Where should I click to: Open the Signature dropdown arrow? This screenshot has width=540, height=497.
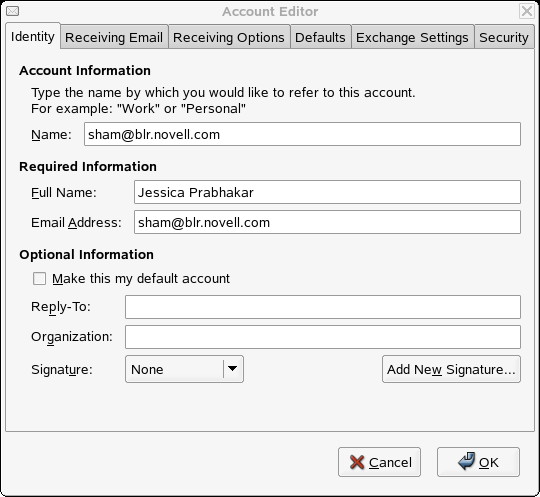[232, 369]
